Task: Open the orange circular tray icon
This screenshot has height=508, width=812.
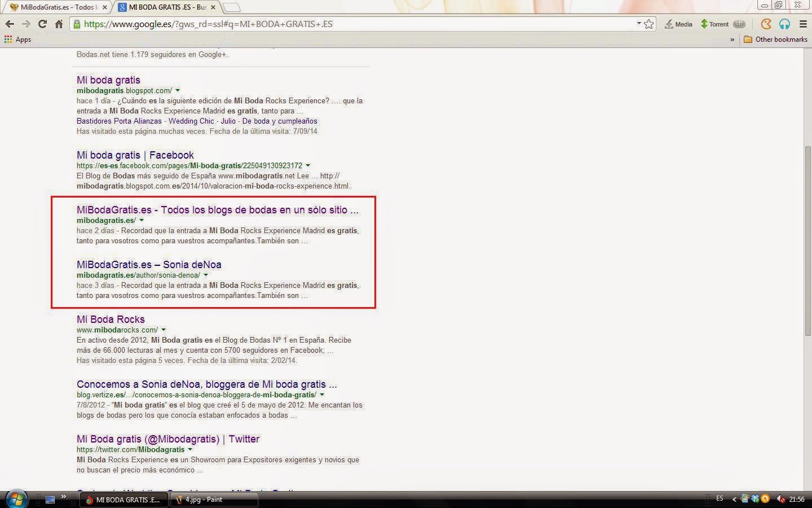Action: coord(765,499)
